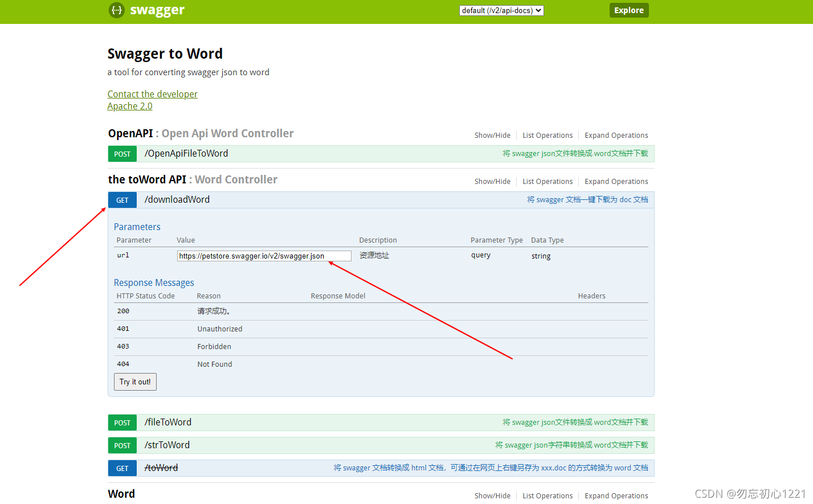
Task: Expand the OpenAPI controller heading
Action: tap(201, 133)
